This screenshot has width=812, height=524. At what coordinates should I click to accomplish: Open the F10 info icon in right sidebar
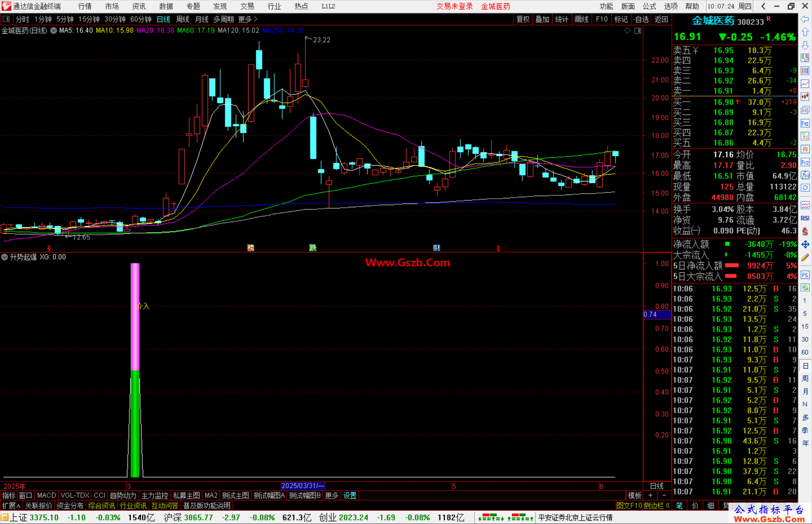coord(805,123)
